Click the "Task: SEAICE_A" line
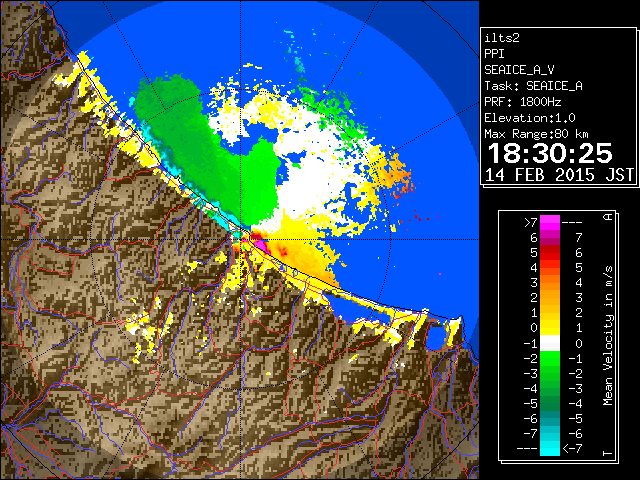 coord(533,86)
